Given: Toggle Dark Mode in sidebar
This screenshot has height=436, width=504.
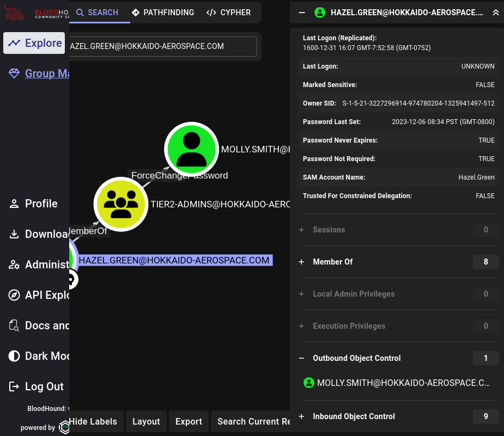Looking at the screenshot, I should tap(14, 356).
